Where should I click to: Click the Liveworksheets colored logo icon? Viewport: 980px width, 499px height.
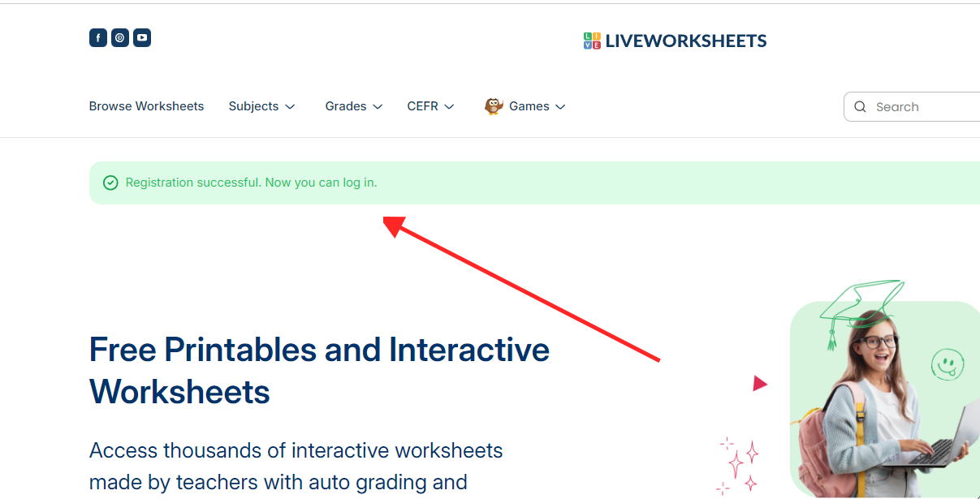(592, 41)
